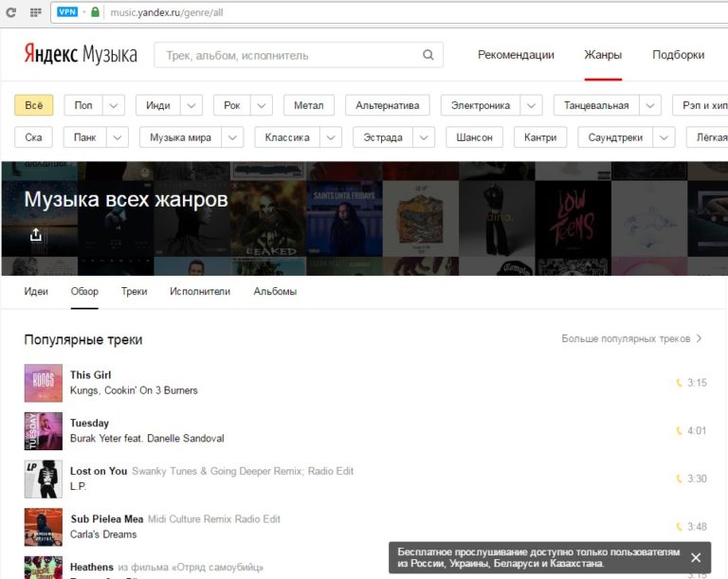728x579 pixels.
Task: Select the Поп genre
Action: tap(83, 105)
